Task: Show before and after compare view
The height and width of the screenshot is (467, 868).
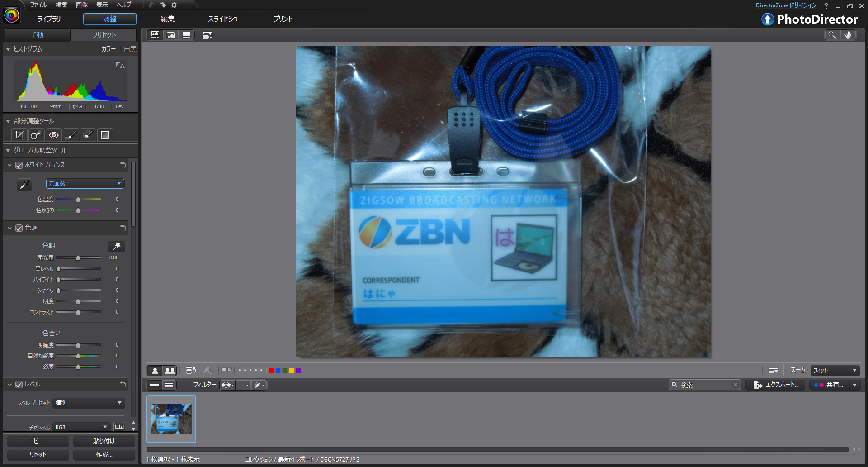Action: pyautogui.click(x=170, y=371)
